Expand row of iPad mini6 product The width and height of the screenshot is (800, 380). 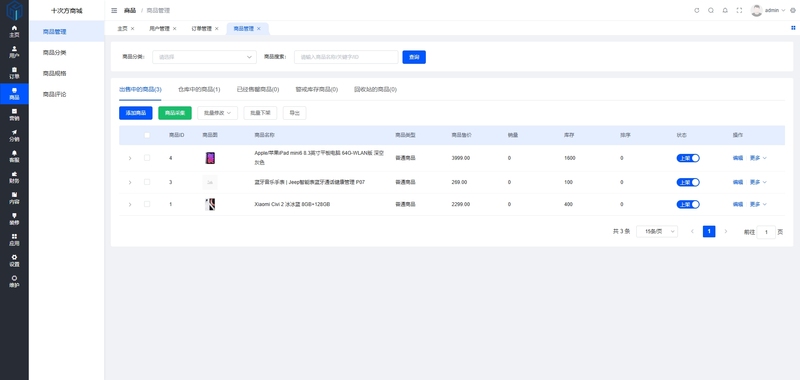coord(130,158)
